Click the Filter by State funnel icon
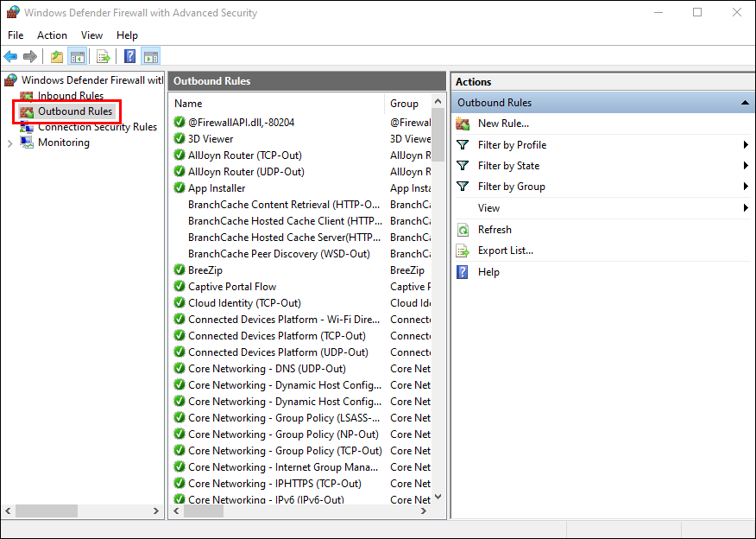 pos(463,166)
